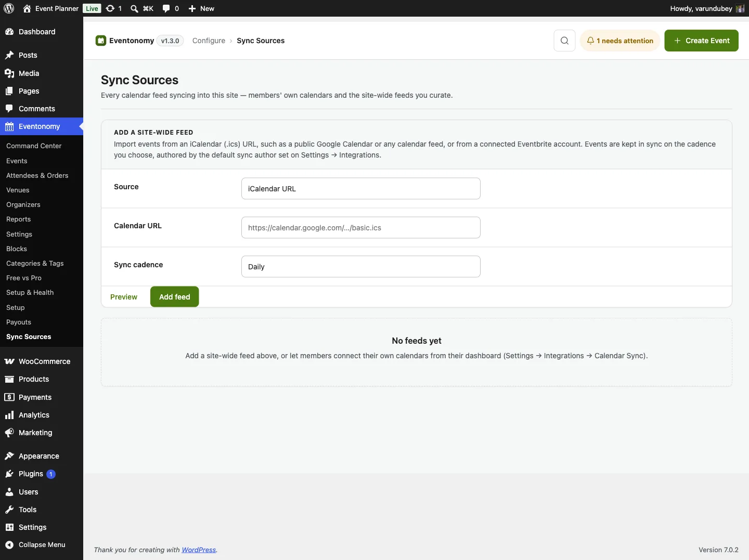Open Command Center submenu item

click(x=34, y=146)
